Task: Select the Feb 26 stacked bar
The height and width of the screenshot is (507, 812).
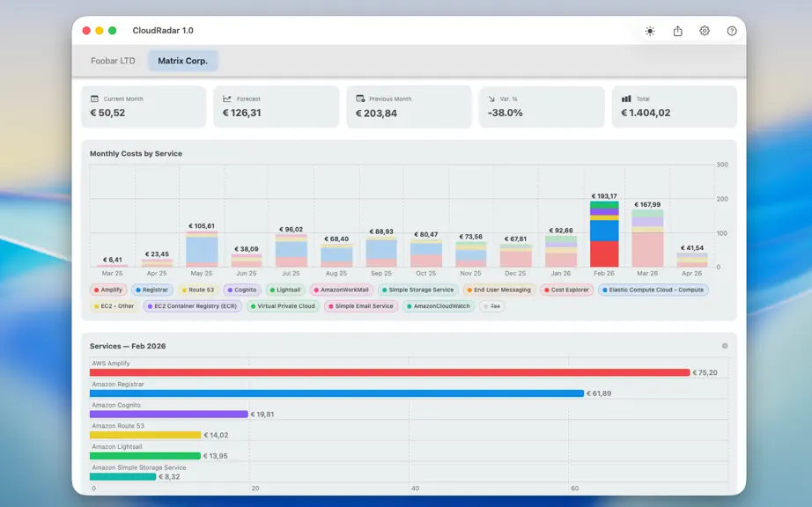Action: click(x=604, y=234)
